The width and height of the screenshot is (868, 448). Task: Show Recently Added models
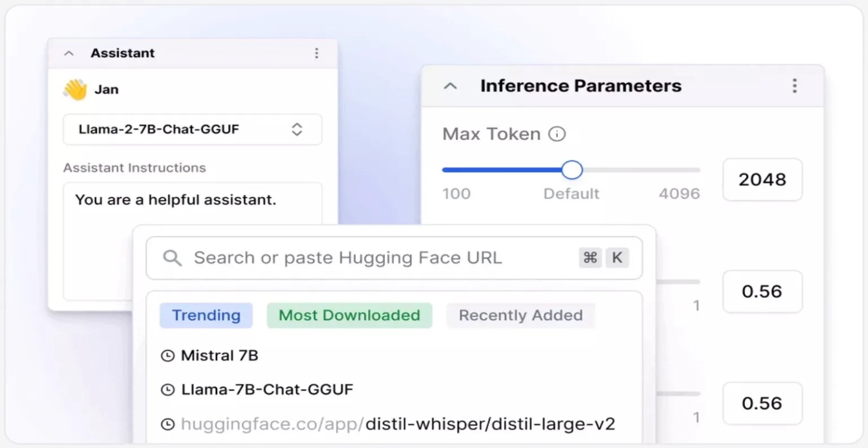(520, 316)
